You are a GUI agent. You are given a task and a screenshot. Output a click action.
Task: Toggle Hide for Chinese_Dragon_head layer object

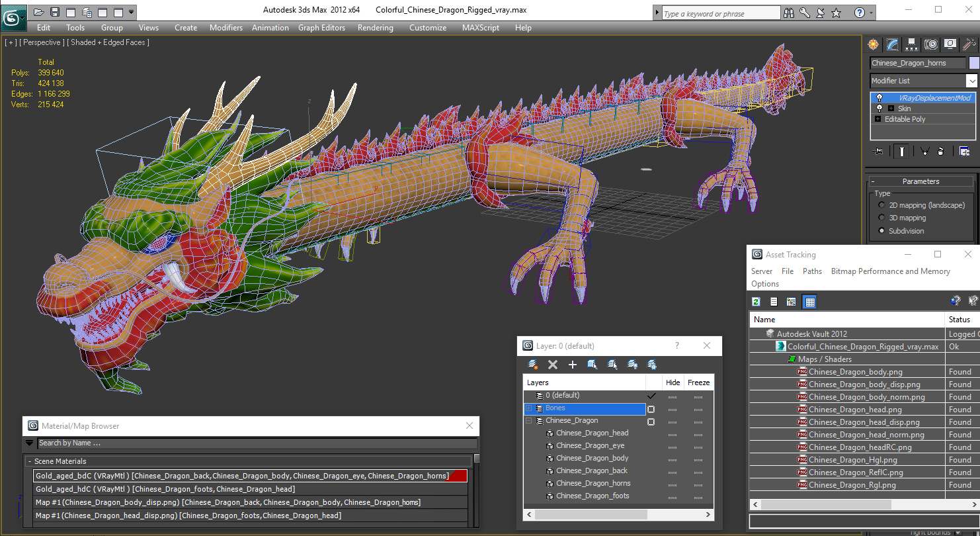pos(673,433)
